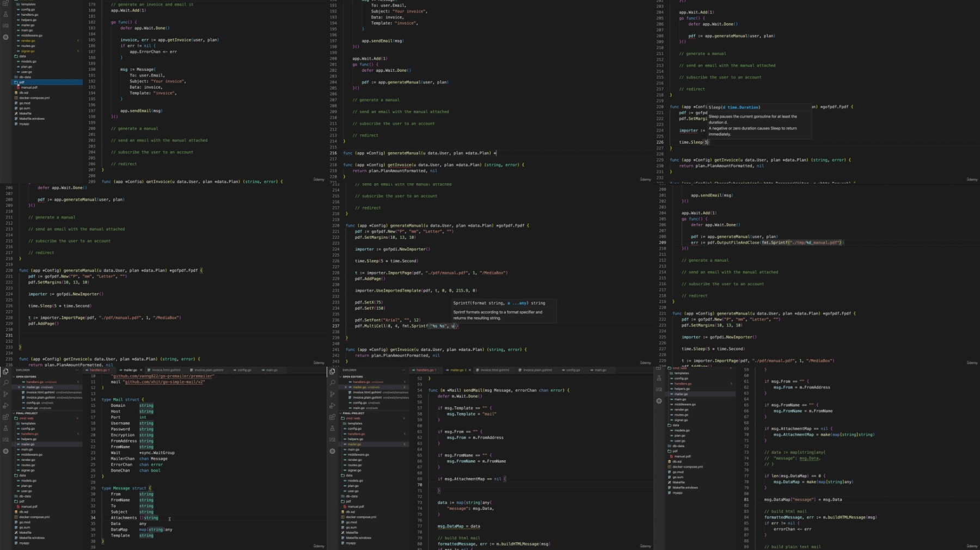Switch to config.go tab in Mail struct window

click(x=244, y=370)
